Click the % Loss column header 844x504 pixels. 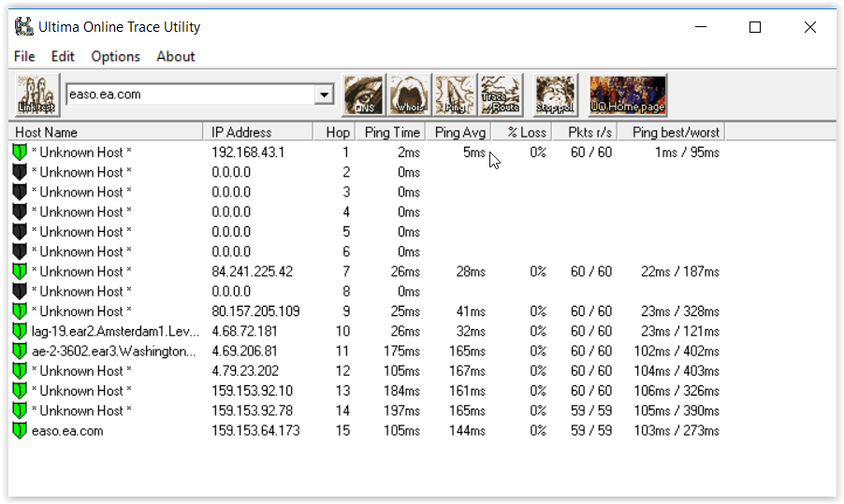[526, 132]
